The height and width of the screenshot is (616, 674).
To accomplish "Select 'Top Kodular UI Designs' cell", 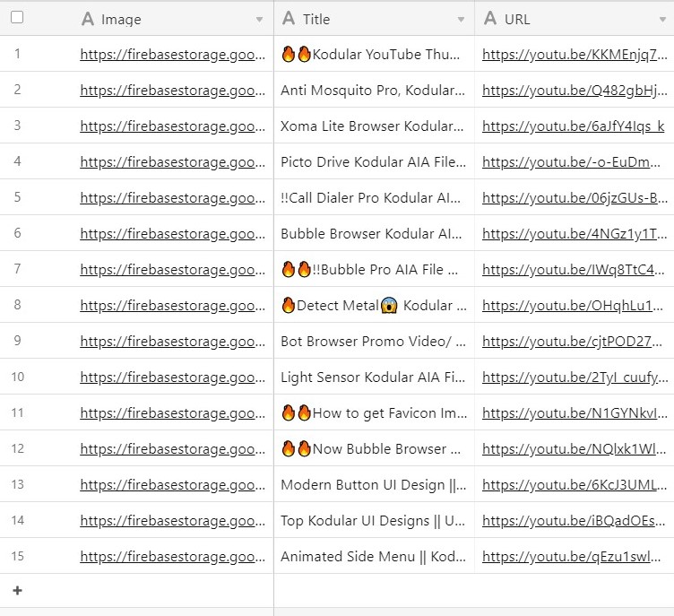I will pos(375,520).
